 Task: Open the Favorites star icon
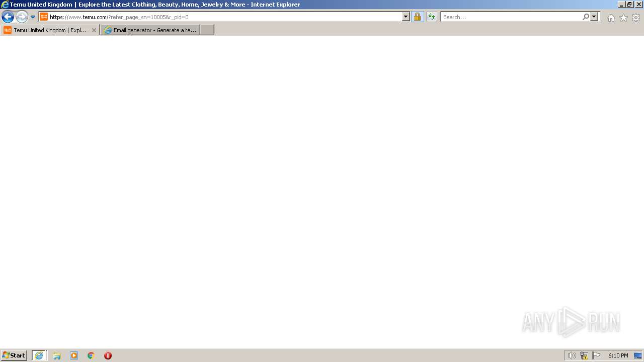(623, 18)
